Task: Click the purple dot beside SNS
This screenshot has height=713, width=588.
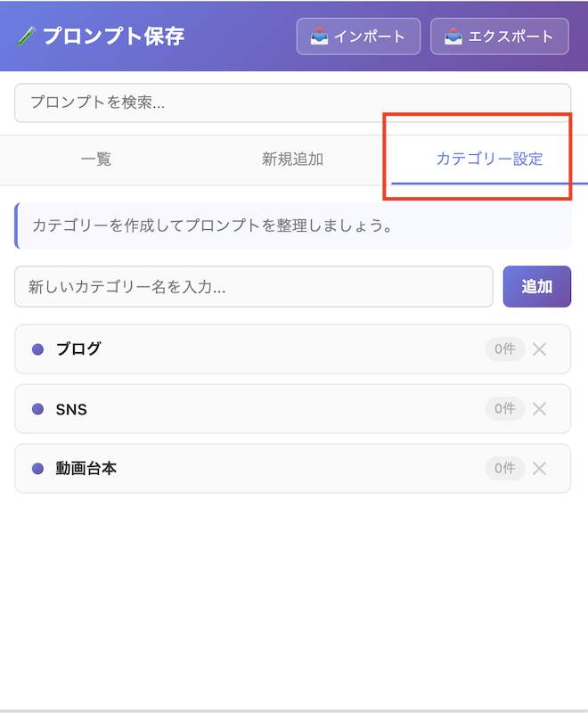Action: pyautogui.click(x=37, y=409)
